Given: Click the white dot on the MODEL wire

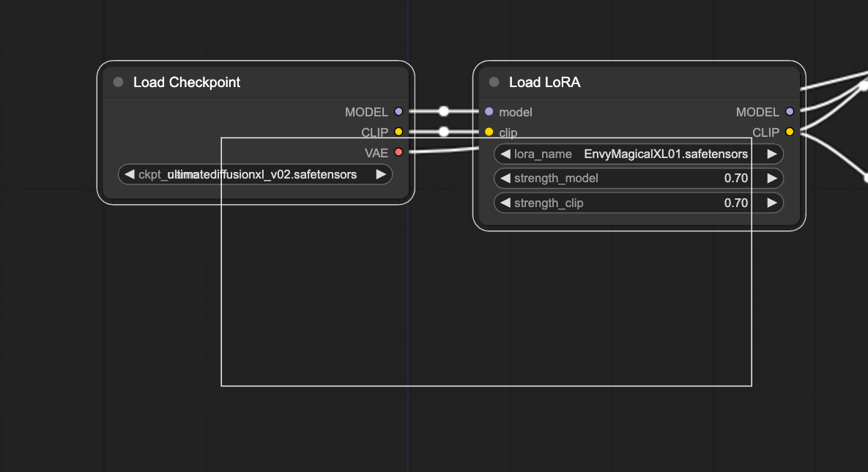Looking at the screenshot, I should click(443, 111).
